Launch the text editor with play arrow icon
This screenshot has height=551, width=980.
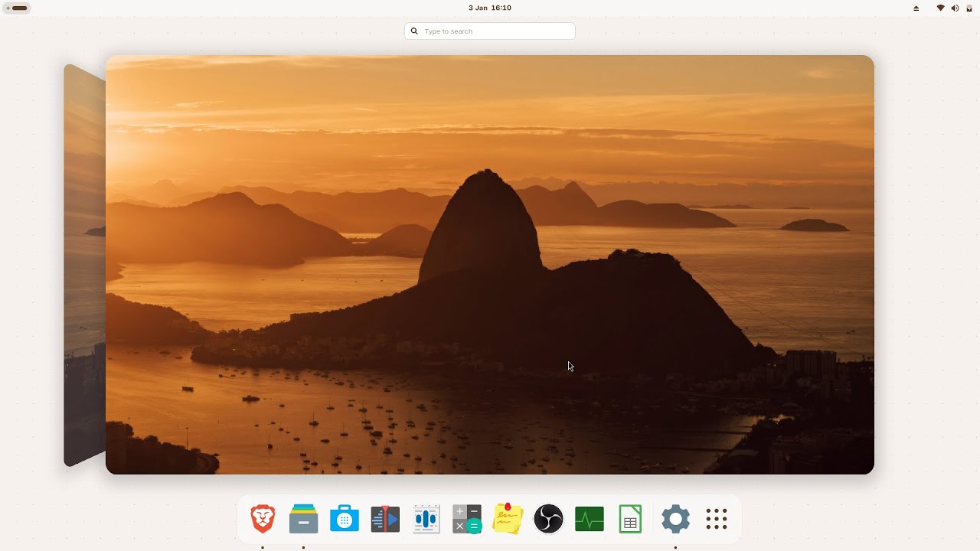pos(385,520)
